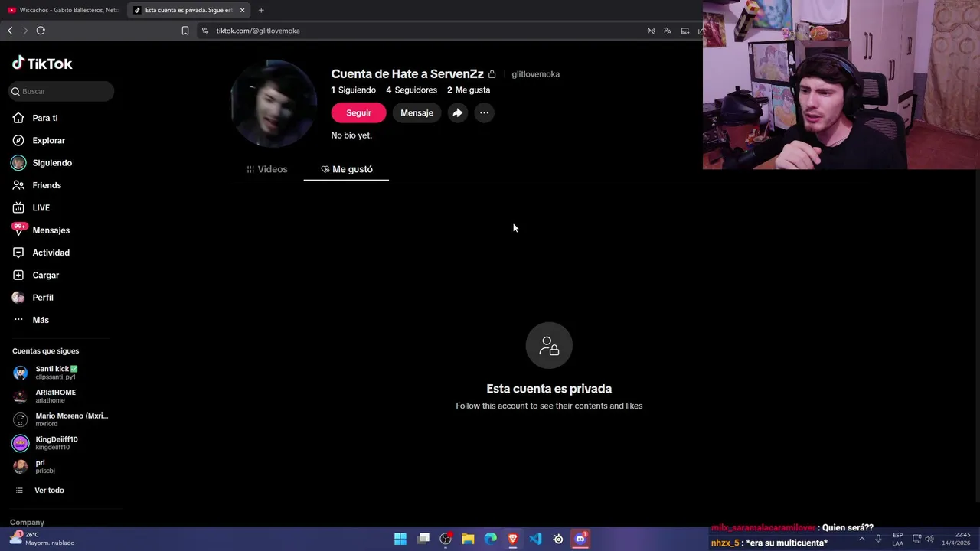
Task: Click the Mensaje button
Action: coord(416,112)
